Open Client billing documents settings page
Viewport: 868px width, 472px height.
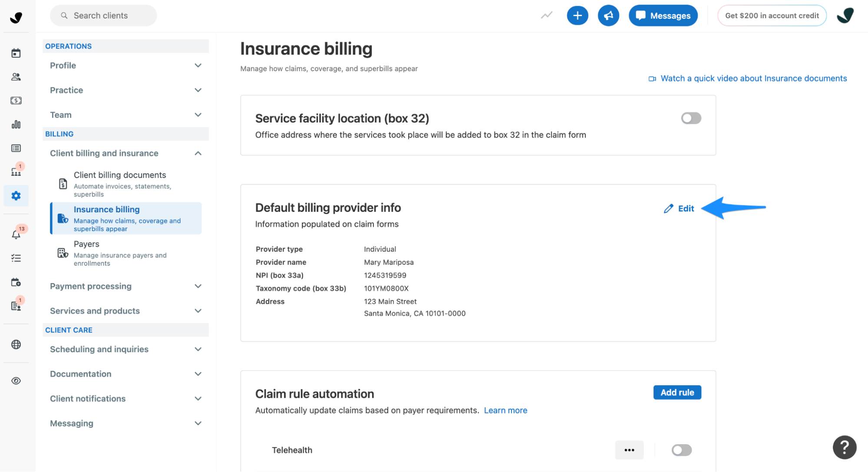coord(126,184)
